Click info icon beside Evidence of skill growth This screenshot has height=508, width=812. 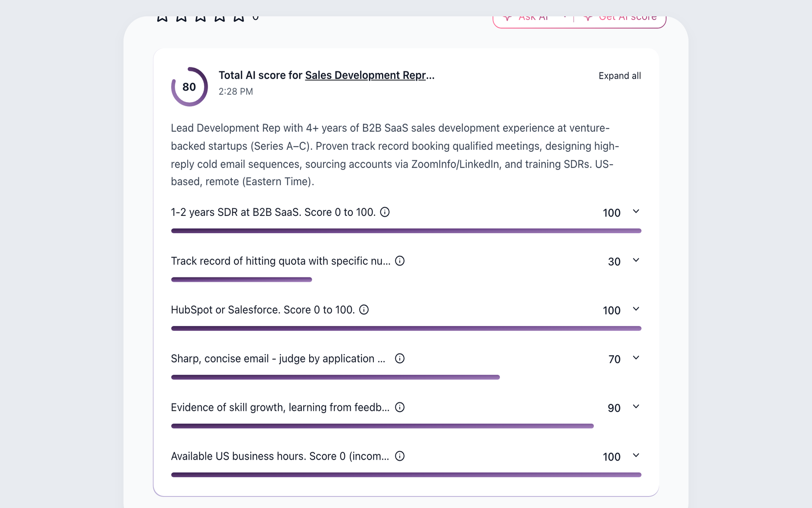pyautogui.click(x=400, y=407)
